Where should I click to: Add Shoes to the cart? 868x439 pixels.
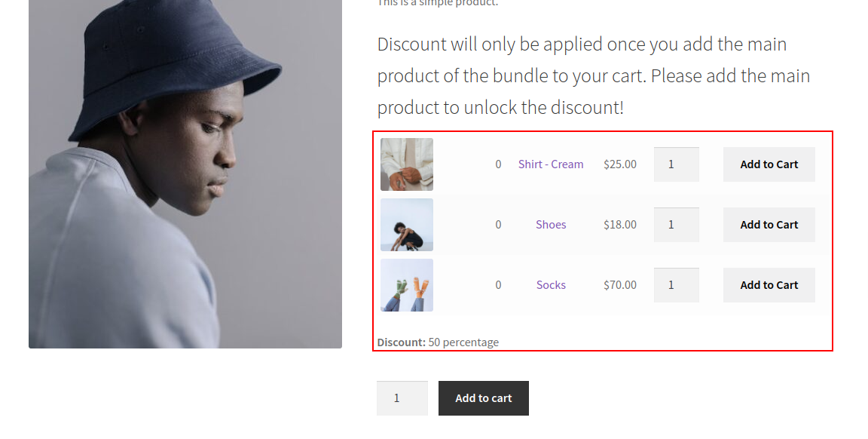(x=769, y=224)
